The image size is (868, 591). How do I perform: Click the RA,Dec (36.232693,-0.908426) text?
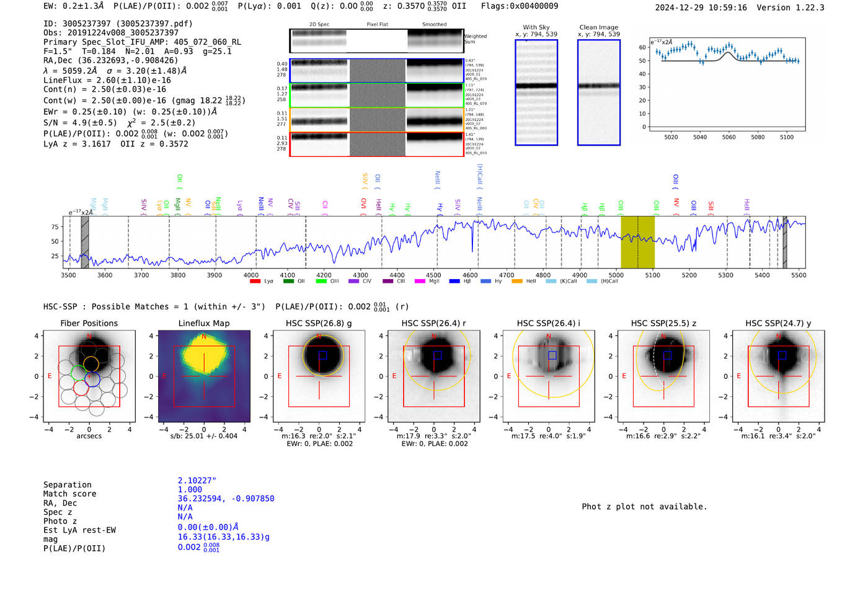coord(110,60)
